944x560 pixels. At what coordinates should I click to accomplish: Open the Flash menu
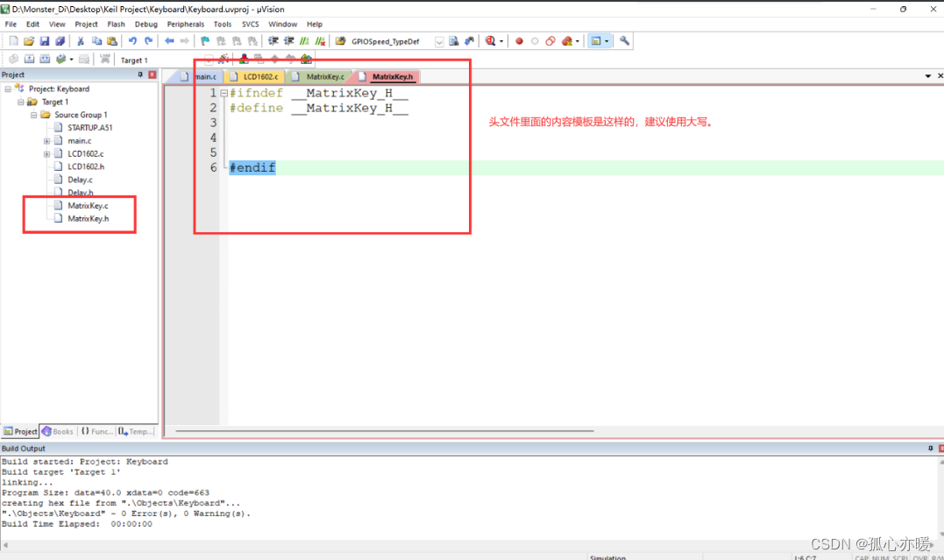tap(117, 24)
